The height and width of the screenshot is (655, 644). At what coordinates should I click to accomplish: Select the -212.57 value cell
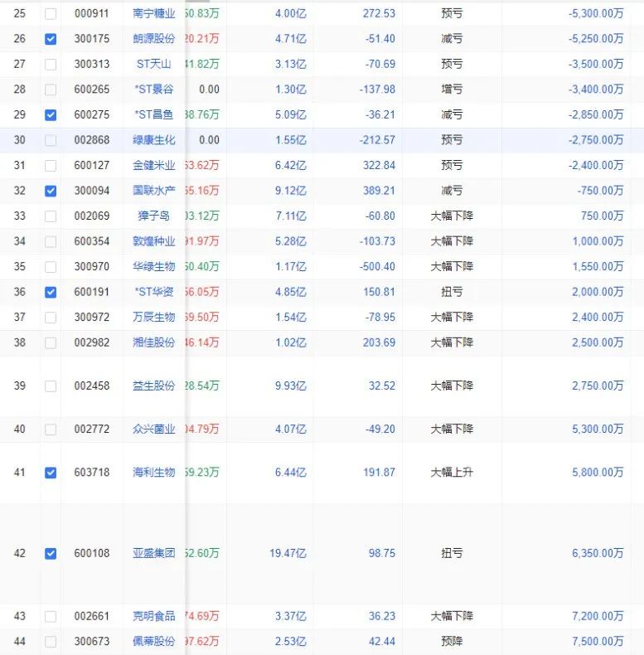pos(377,140)
